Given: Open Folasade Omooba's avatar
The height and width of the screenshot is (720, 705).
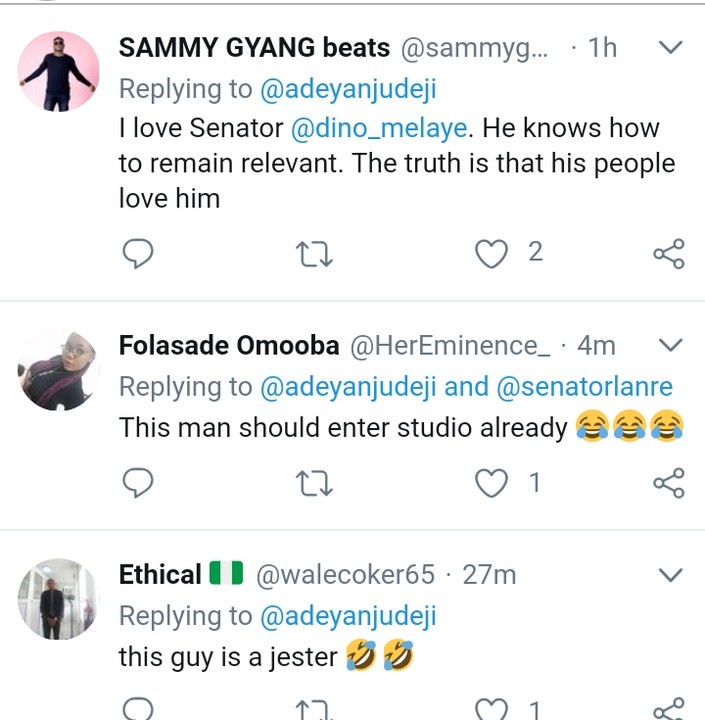Looking at the screenshot, I should [59, 370].
